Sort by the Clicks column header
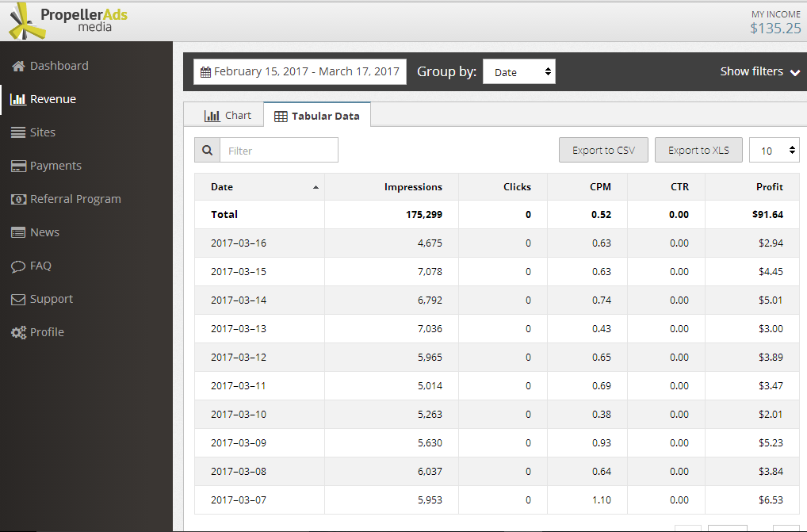The height and width of the screenshot is (532, 807). [x=517, y=187]
